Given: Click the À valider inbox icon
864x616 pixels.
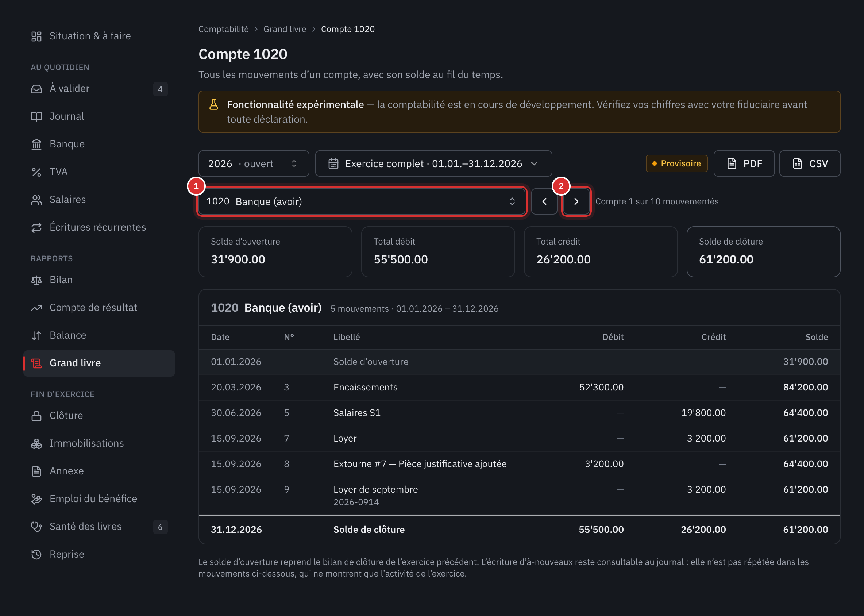Looking at the screenshot, I should pyautogui.click(x=36, y=89).
